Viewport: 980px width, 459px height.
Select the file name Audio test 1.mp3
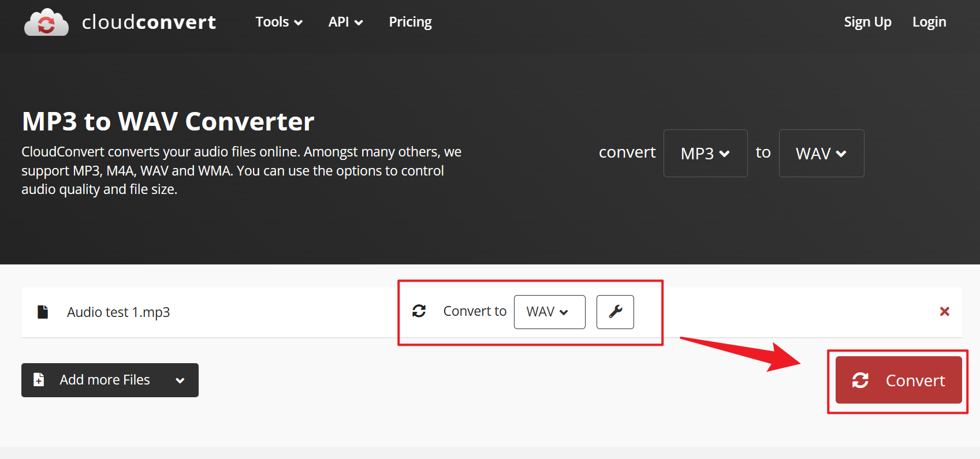tap(118, 312)
